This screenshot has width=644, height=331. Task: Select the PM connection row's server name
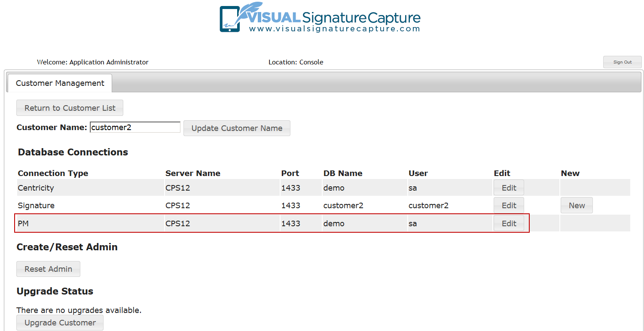coord(177,223)
